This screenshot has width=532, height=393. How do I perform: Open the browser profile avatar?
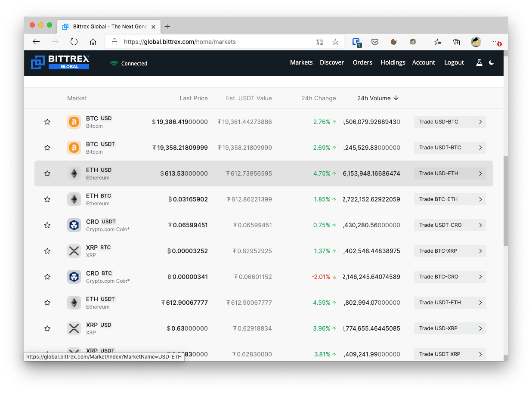[x=476, y=42]
